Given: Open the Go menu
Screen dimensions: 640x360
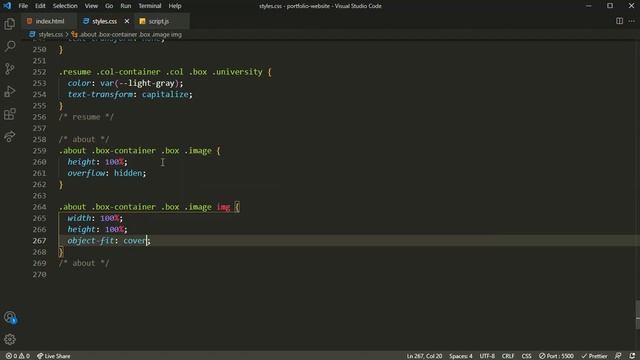Looking at the screenshot, I should [x=109, y=6].
